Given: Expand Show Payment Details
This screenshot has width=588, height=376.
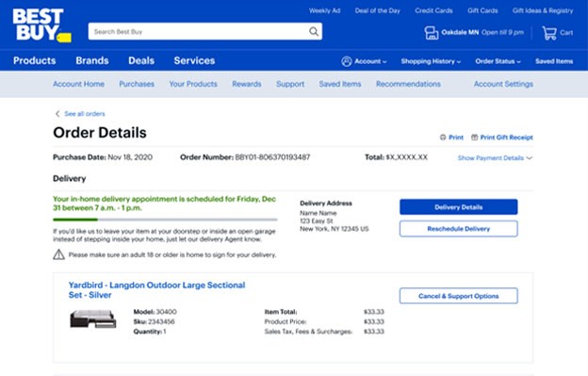Looking at the screenshot, I should coord(495,158).
